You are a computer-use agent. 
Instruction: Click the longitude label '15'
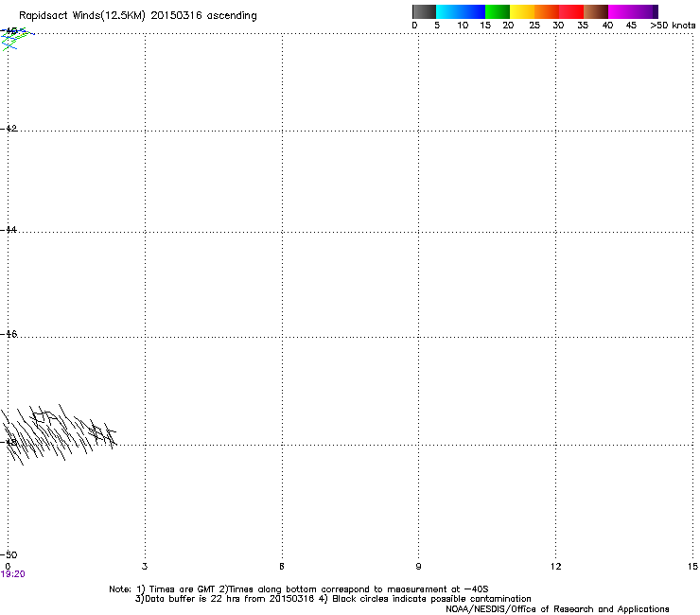[692, 567]
